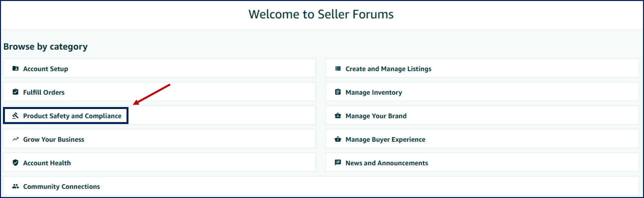Go to Manage Inventory forum
This screenshot has width=644, height=198.
pos(482,92)
